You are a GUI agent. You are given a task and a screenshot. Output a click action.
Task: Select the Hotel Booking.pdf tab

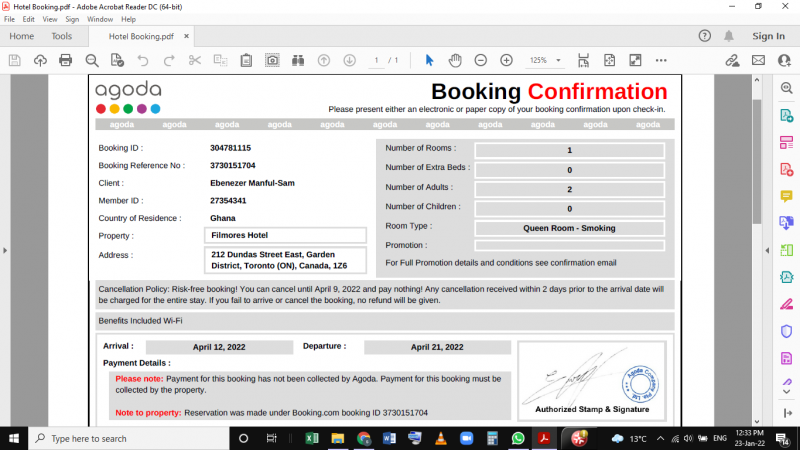[141, 36]
